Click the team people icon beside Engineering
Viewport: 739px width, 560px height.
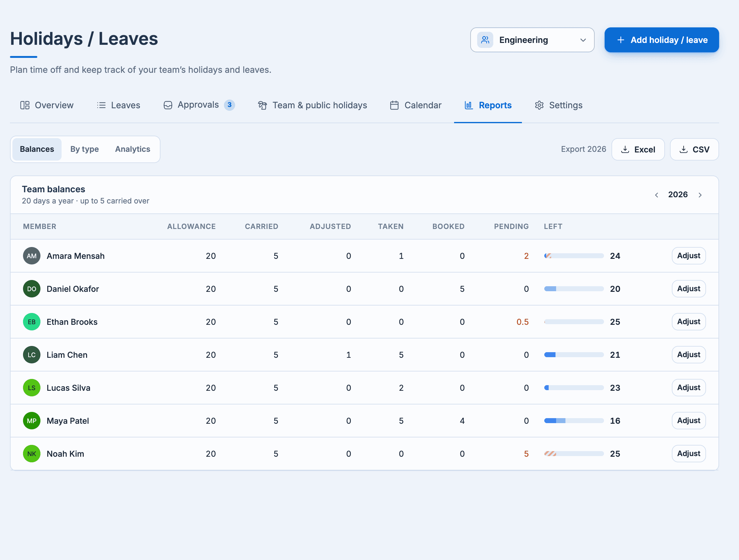485,40
